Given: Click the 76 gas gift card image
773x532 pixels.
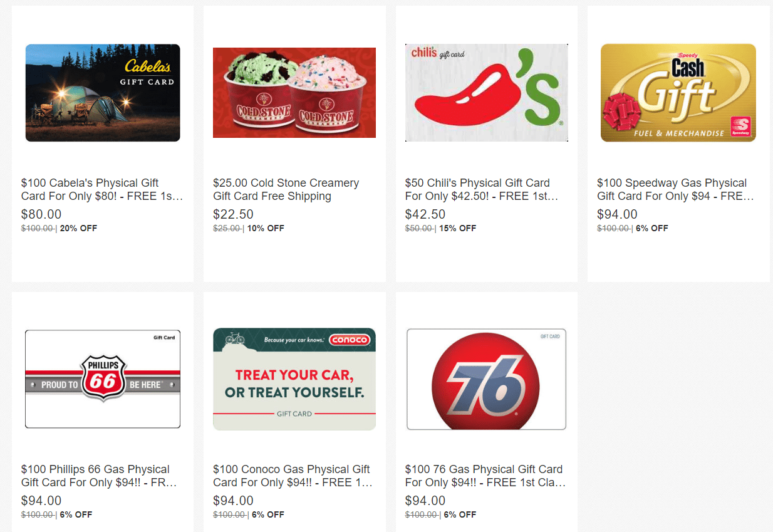Looking at the screenshot, I should (x=487, y=379).
